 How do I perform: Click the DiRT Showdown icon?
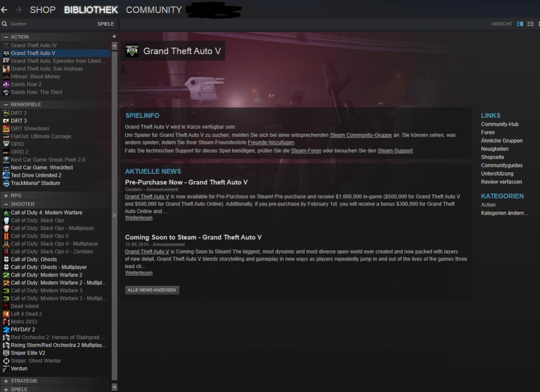(x=6, y=129)
